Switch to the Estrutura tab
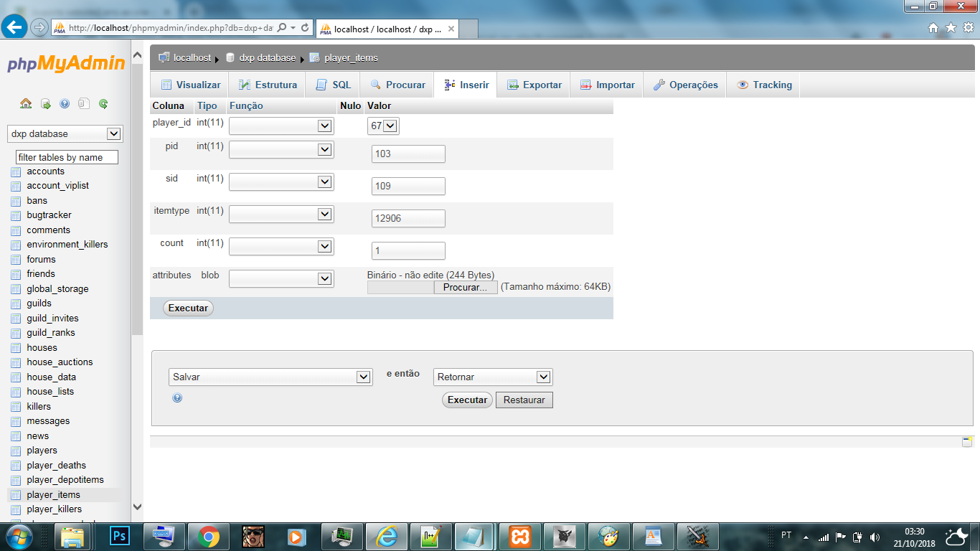This screenshot has height=551, width=980. [268, 85]
